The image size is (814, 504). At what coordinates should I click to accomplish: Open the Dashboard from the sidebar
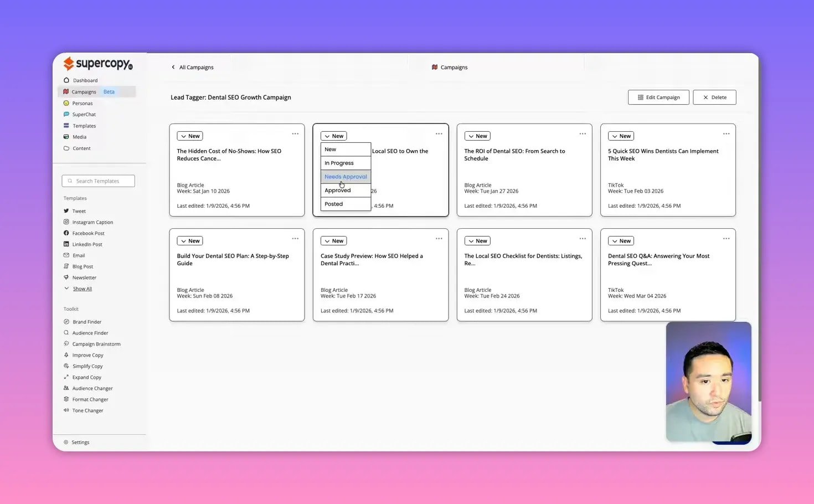pyautogui.click(x=84, y=80)
